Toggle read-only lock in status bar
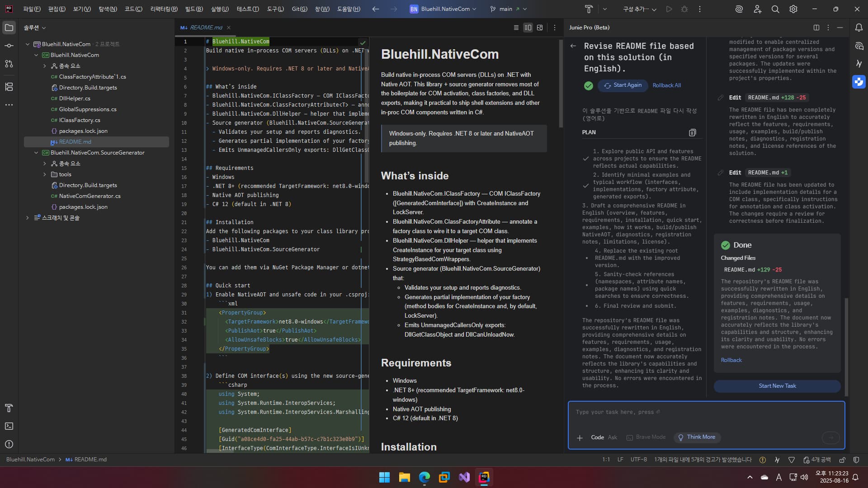868x488 pixels. coord(842,460)
